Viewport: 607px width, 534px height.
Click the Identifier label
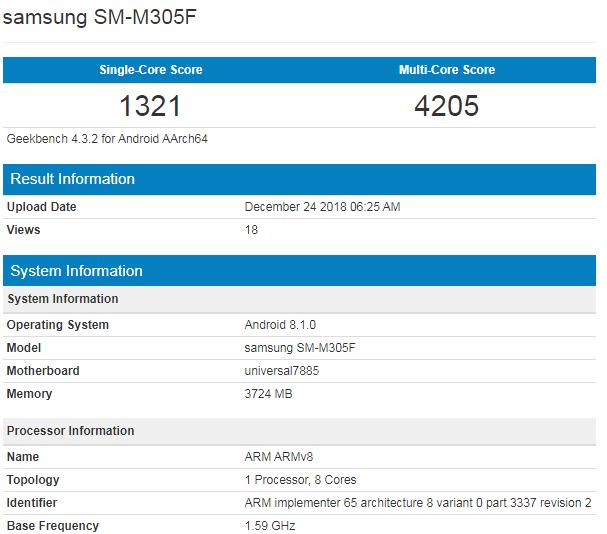[x=32, y=503]
